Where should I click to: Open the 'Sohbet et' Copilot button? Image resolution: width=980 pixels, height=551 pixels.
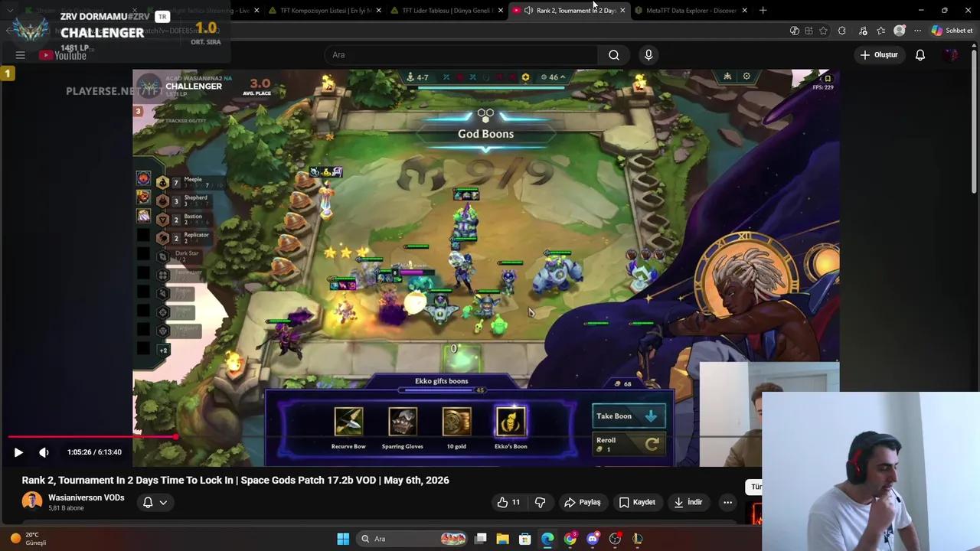[x=952, y=31]
